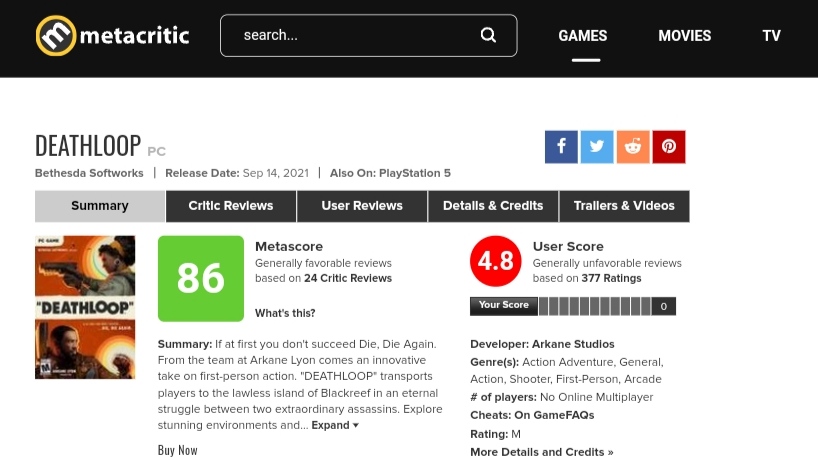Open the TV section
The width and height of the screenshot is (818, 460).
(772, 35)
